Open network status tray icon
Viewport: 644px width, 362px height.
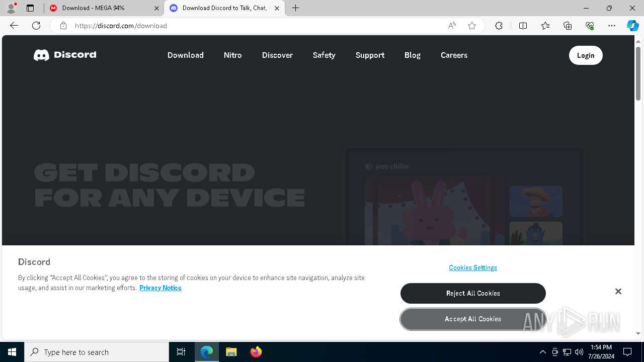[x=567, y=352]
